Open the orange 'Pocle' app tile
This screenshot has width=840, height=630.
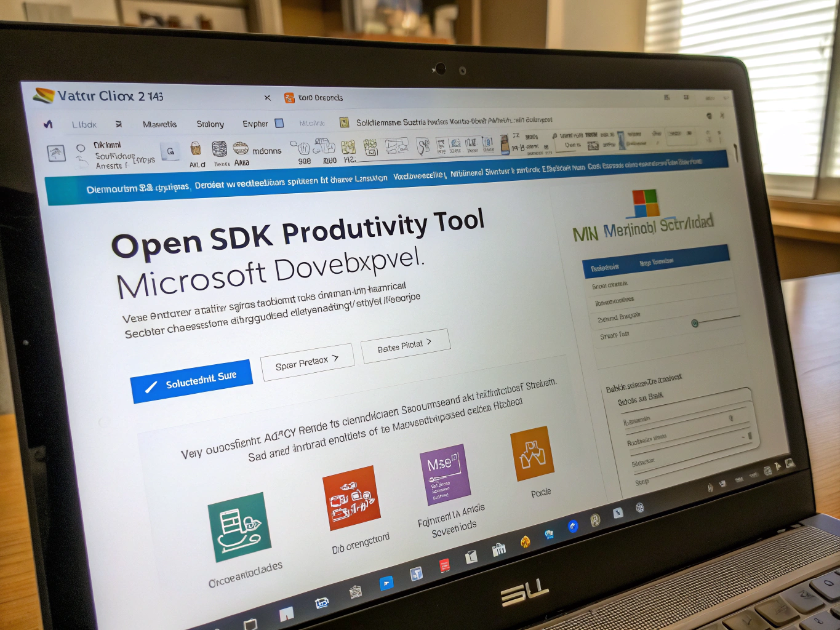click(532, 453)
